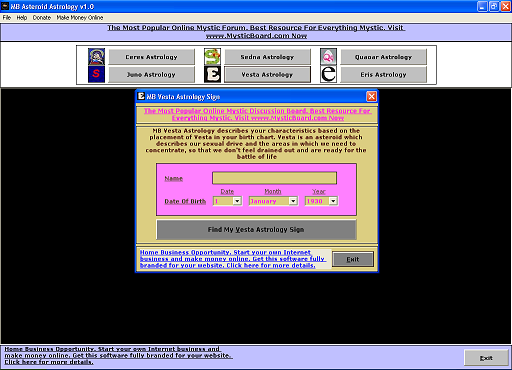Click the NB Vesta dialog title icon
This screenshot has width=512, height=370.
(141, 96)
